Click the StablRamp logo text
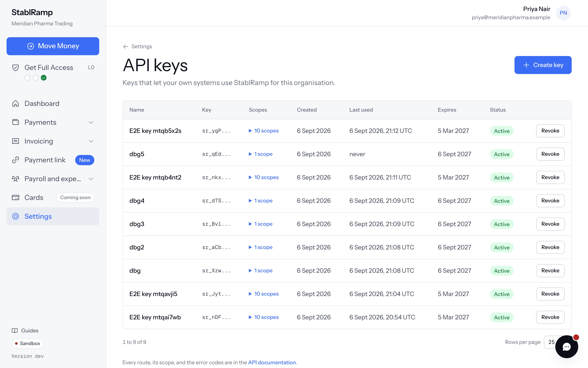 point(32,12)
